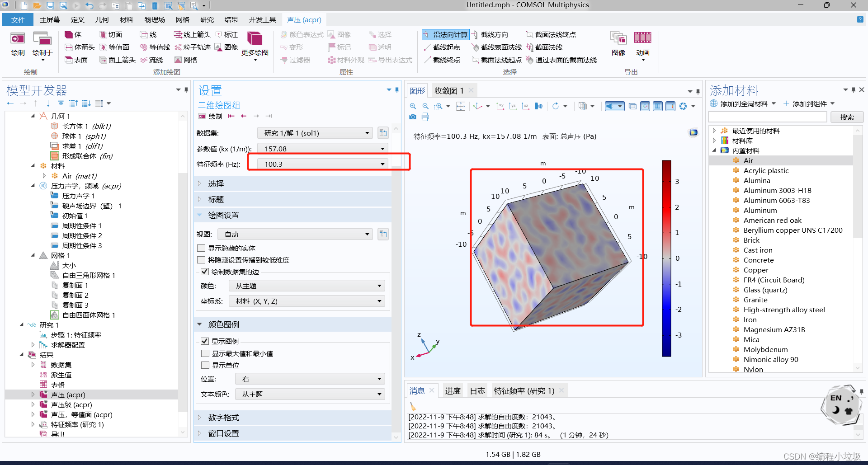Add a 网格 mesh plot

point(186,60)
